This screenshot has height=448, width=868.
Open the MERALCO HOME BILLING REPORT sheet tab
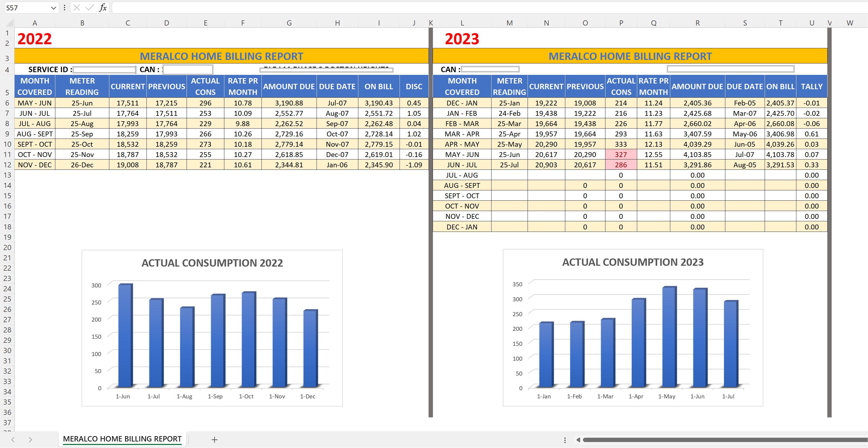click(x=122, y=439)
